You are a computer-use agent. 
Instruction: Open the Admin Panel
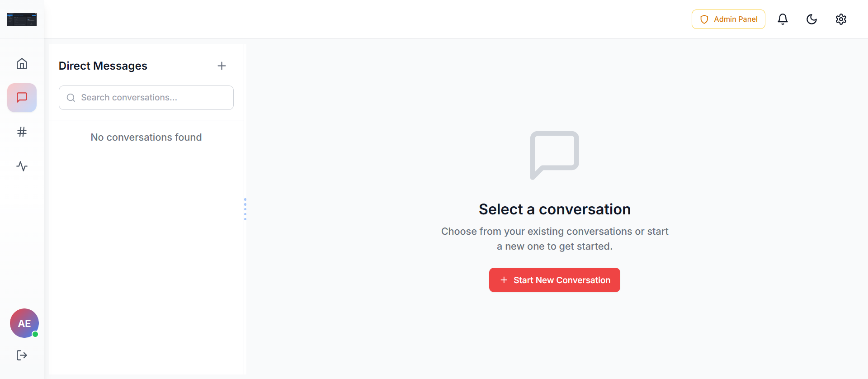(x=728, y=19)
